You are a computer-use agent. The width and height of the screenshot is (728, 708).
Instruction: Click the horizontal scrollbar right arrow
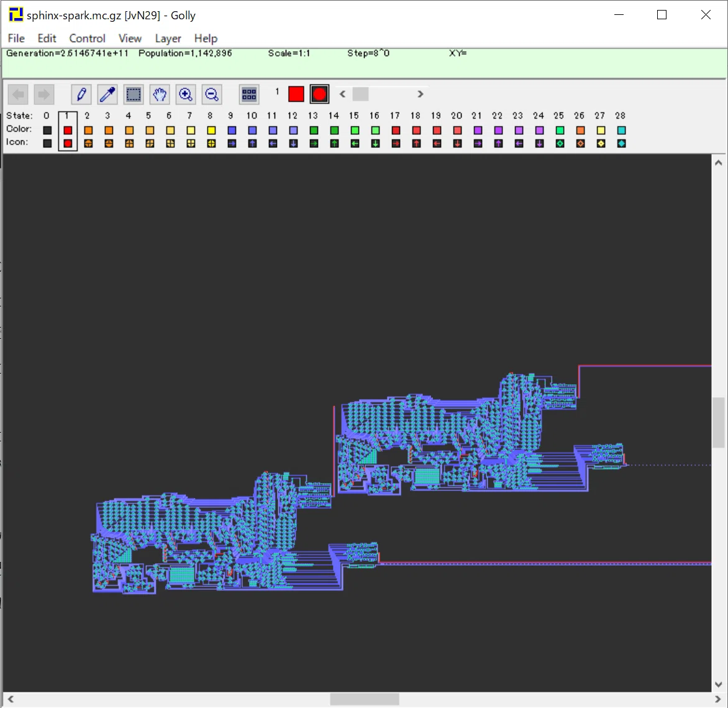click(x=718, y=699)
